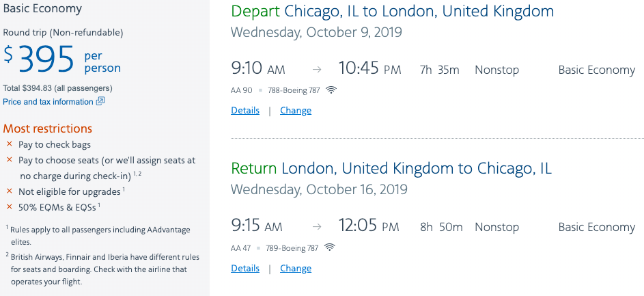Open the Price and tax information link
644x296 pixels.
(48, 102)
